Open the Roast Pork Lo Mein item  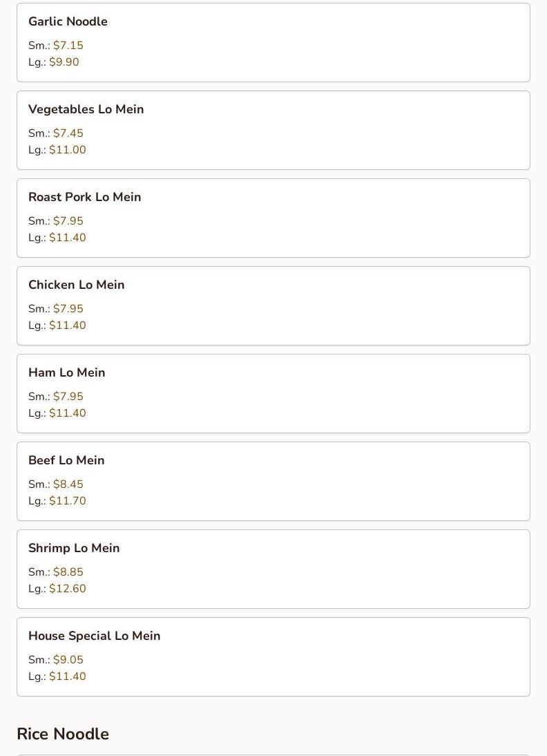tap(84, 197)
